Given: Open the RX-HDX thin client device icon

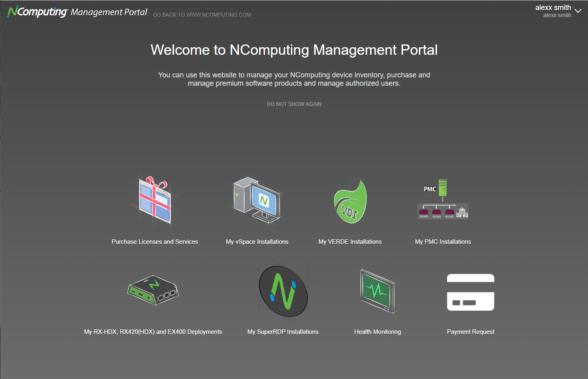Looking at the screenshot, I should tap(153, 290).
